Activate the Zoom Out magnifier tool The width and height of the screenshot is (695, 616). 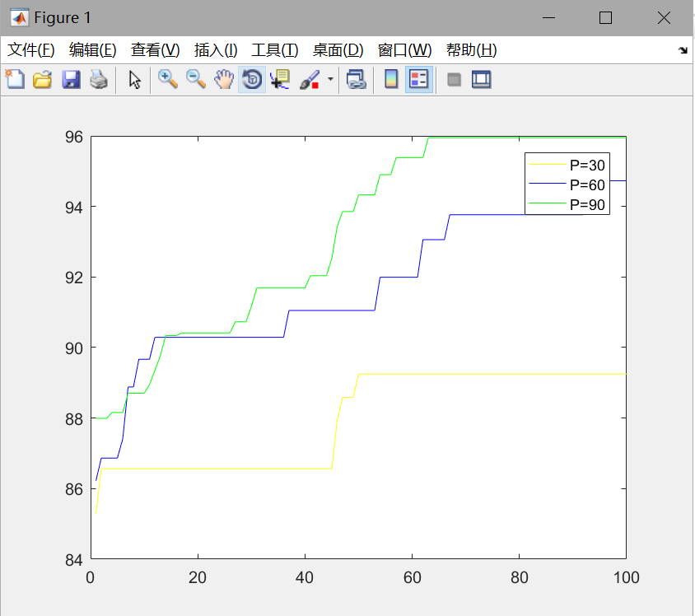(196, 80)
